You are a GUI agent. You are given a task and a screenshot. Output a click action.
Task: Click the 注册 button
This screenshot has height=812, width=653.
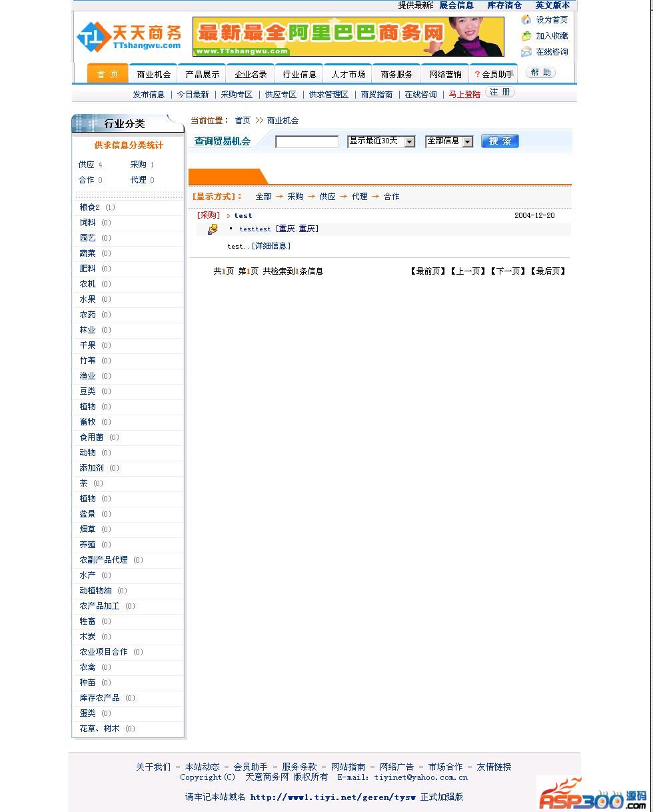500,92
